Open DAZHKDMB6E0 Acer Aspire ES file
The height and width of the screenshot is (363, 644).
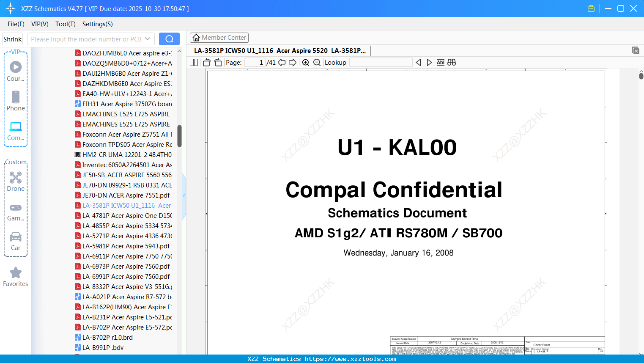coord(123,84)
